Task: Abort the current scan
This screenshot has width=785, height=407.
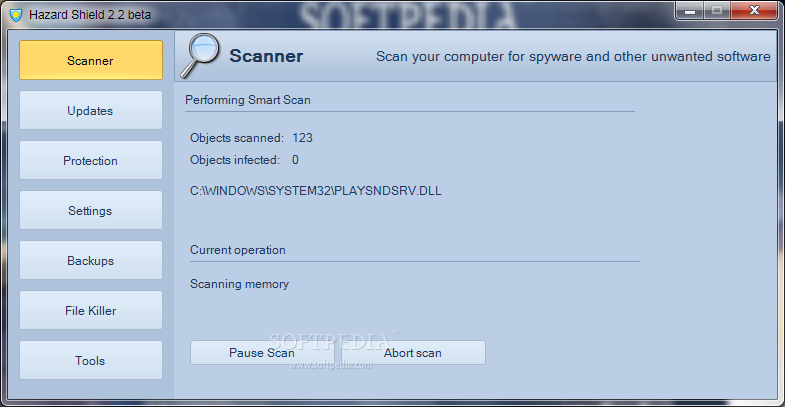Action: coord(413,353)
